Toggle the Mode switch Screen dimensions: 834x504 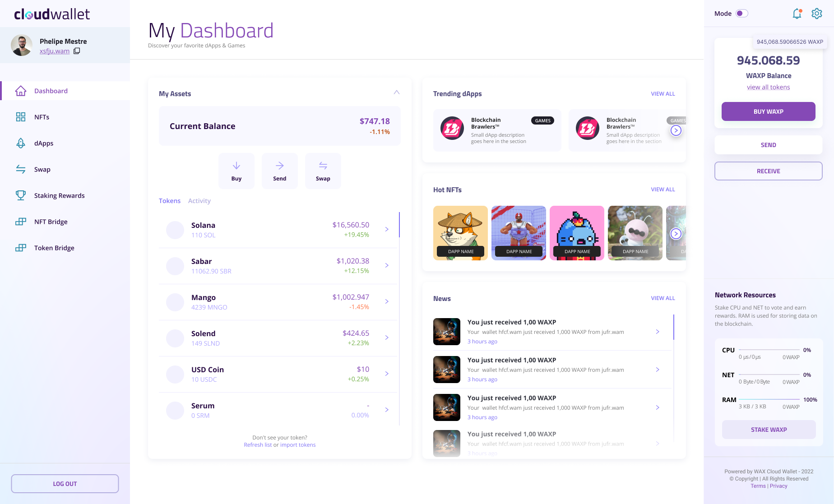[742, 14]
